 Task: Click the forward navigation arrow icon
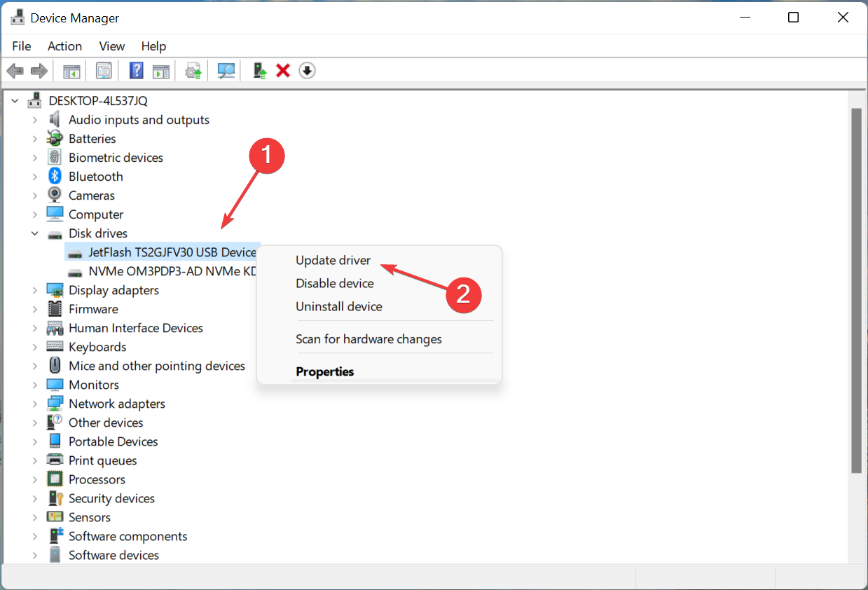tap(39, 70)
